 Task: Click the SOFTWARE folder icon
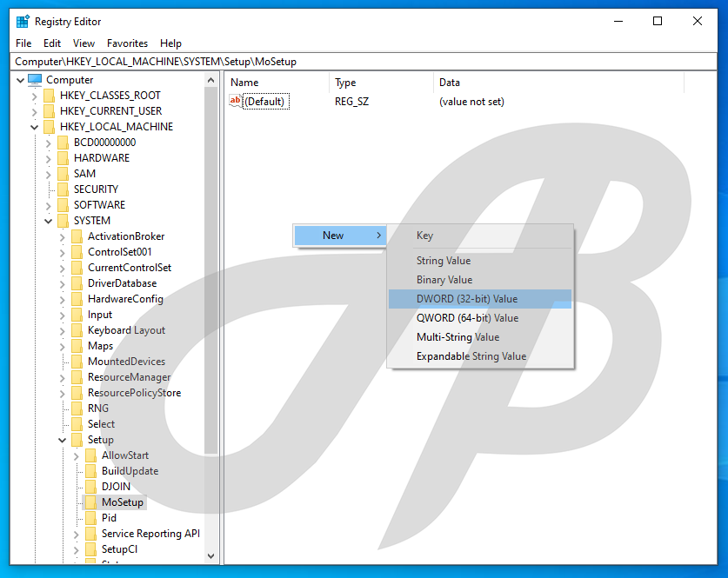(x=63, y=205)
